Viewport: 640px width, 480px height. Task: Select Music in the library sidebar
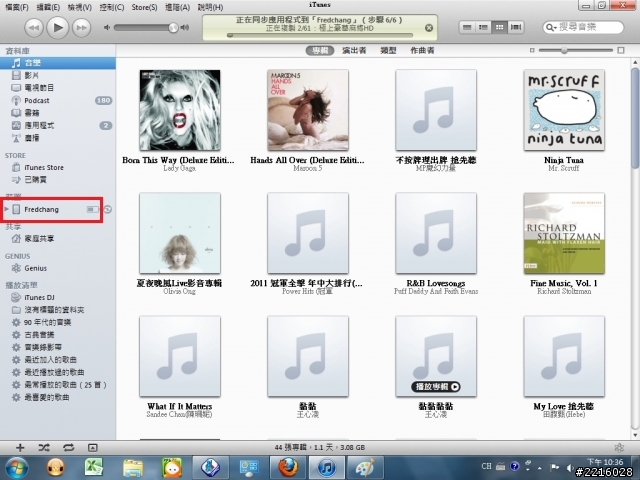click(58, 63)
